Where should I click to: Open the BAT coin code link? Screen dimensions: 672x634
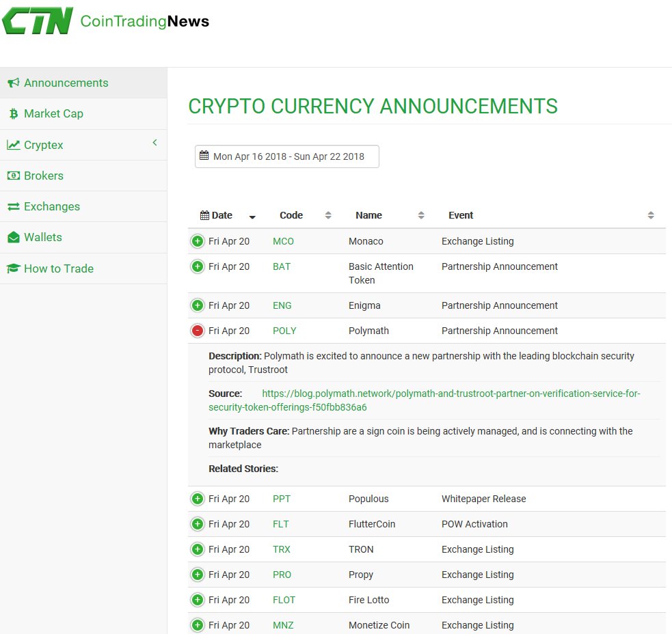pyautogui.click(x=282, y=266)
